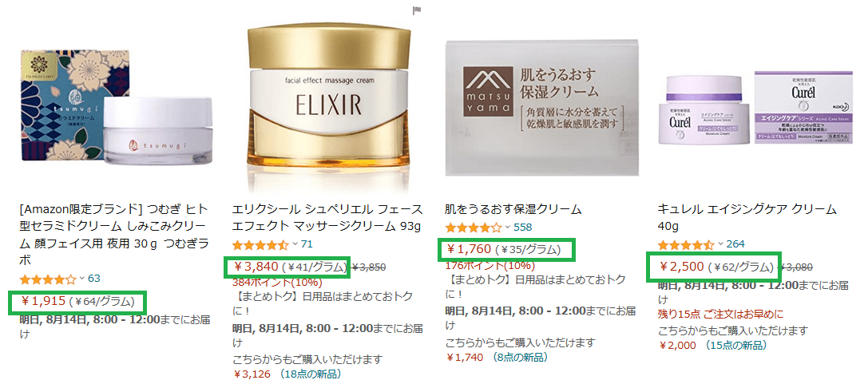Expand the rating chevron beside 558 reviews
The image size is (868, 384).
coord(508,227)
